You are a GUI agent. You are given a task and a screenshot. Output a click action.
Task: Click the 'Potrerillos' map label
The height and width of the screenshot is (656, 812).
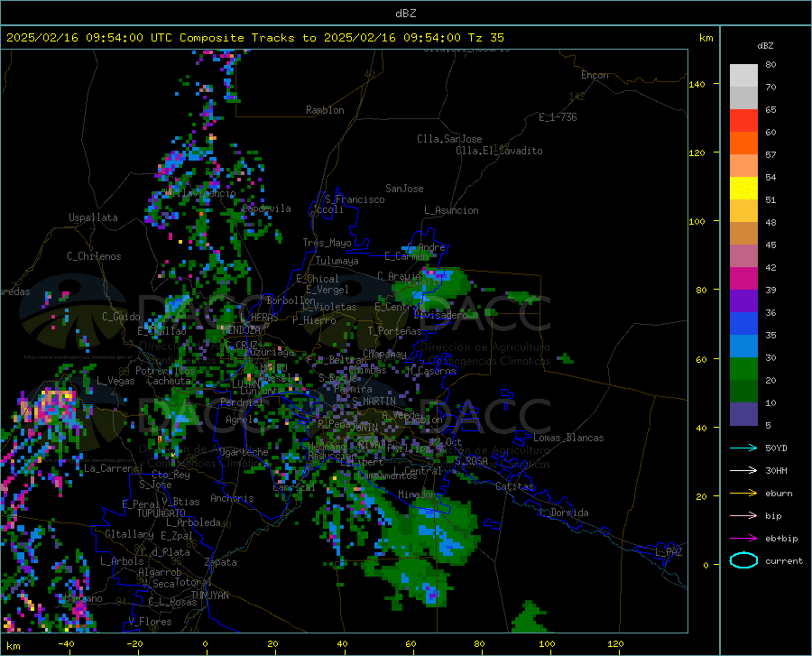click(x=165, y=371)
